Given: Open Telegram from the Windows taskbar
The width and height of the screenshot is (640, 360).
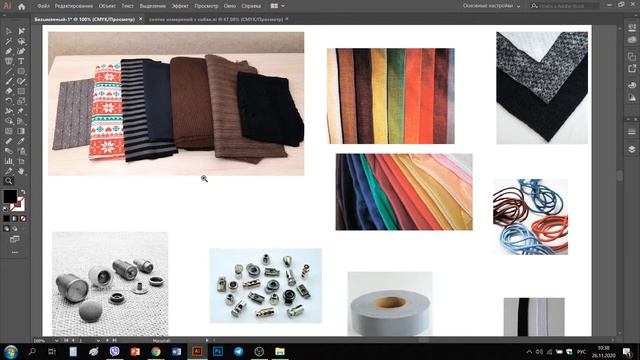Looking at the screenshot, I should click(x=238, y=351).
